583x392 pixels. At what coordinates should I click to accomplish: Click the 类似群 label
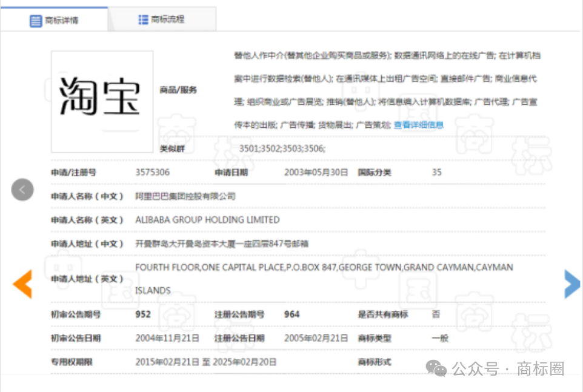click(172, 148)
